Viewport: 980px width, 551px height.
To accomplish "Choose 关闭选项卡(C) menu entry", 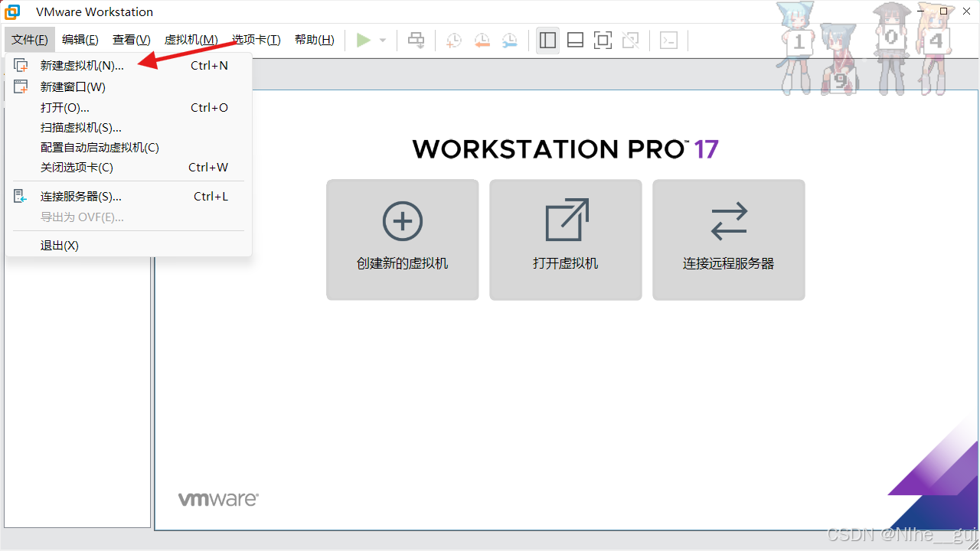I will (x=128, y=168).
